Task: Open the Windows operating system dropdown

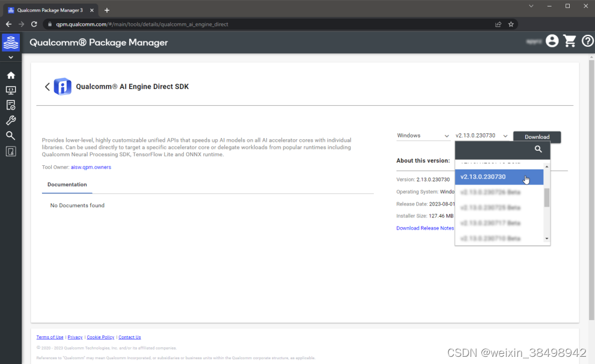Action: coord(423,135)
